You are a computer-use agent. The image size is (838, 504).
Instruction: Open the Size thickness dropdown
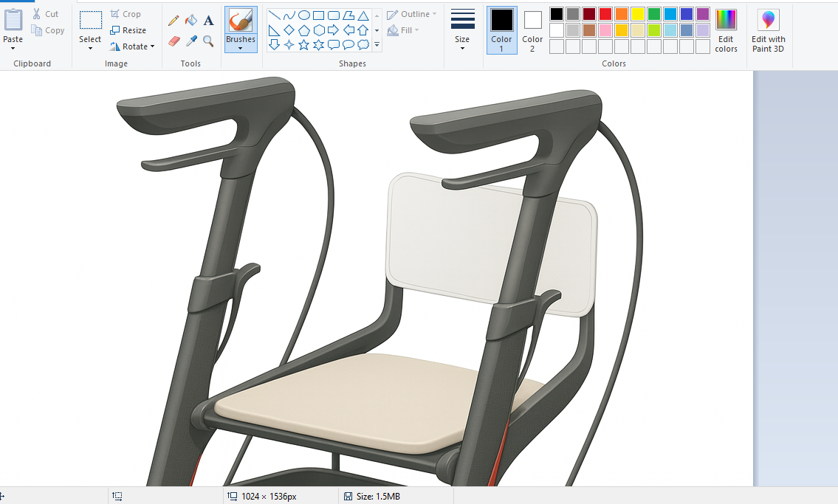[x=462, y=48]
